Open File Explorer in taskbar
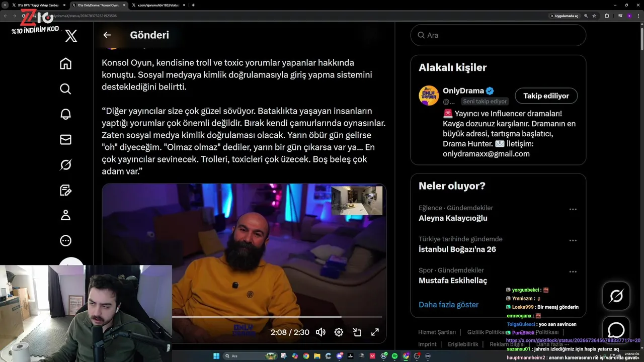This screenshot has width=644, height=362. 317,356
